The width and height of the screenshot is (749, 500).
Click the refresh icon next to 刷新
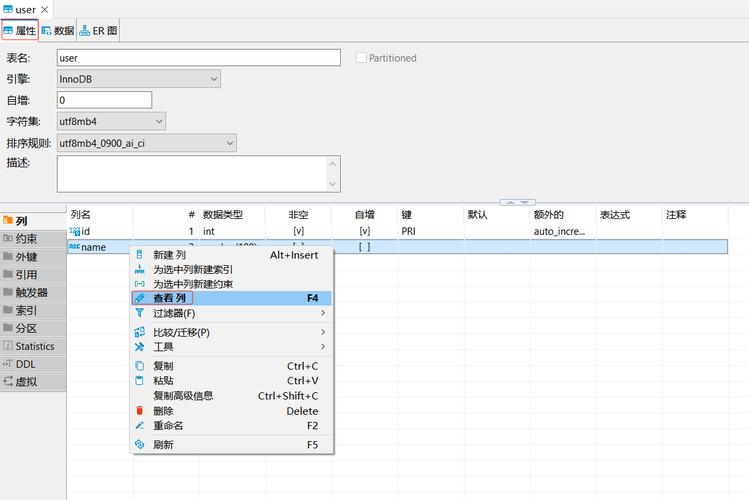139,445
